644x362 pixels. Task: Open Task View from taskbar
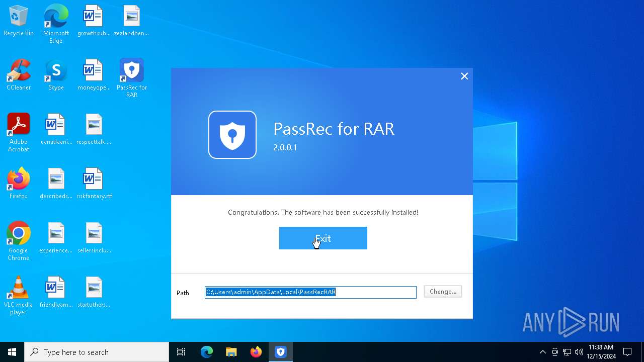pyautogui.click(x=181, y=352)
